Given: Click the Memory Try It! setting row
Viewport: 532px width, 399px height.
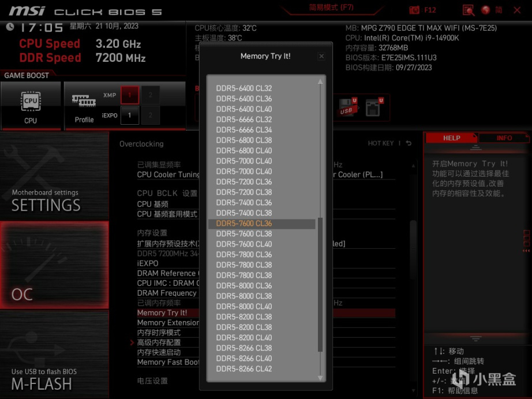Looking at the screenshot, I should pyautogui.click(x=168, y=313).
